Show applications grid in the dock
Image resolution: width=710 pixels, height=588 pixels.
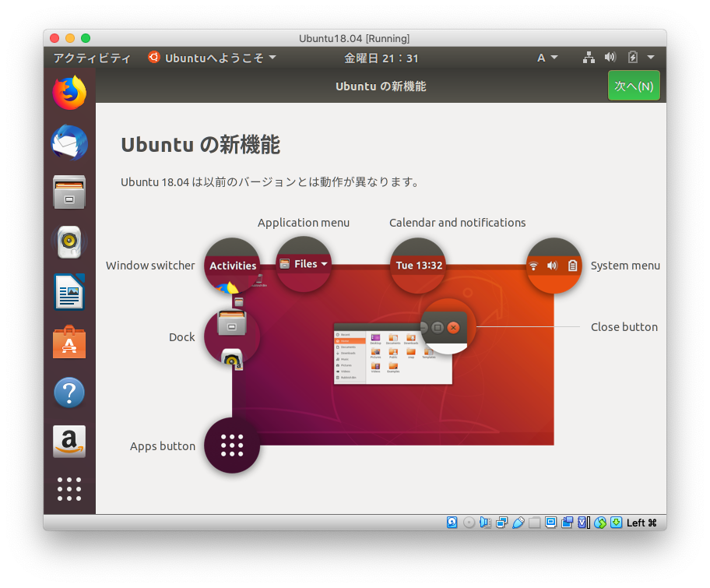[69, 489]
